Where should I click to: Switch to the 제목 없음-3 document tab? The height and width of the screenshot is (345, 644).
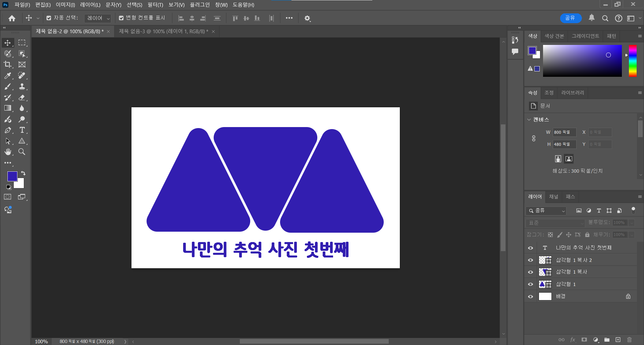(x=164, y=31)
